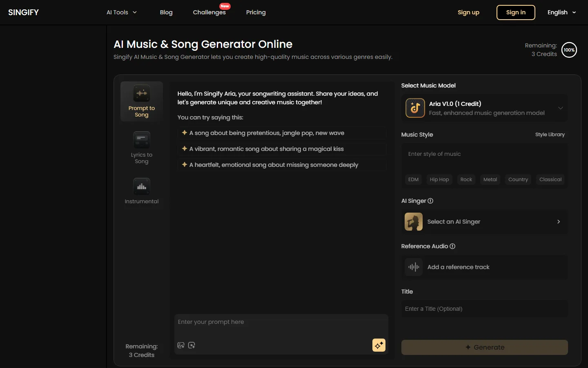Choose the Instrumental mode icon

tap(141, 186)
